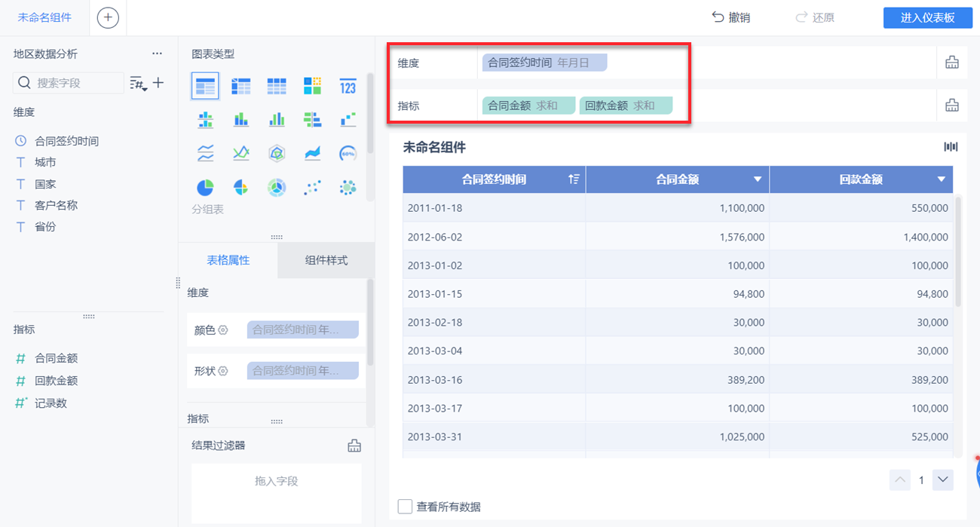The width and height of the screenshot is (980, 527).
Task: Select the multi-series column chart icon
Action: [277, 119]
